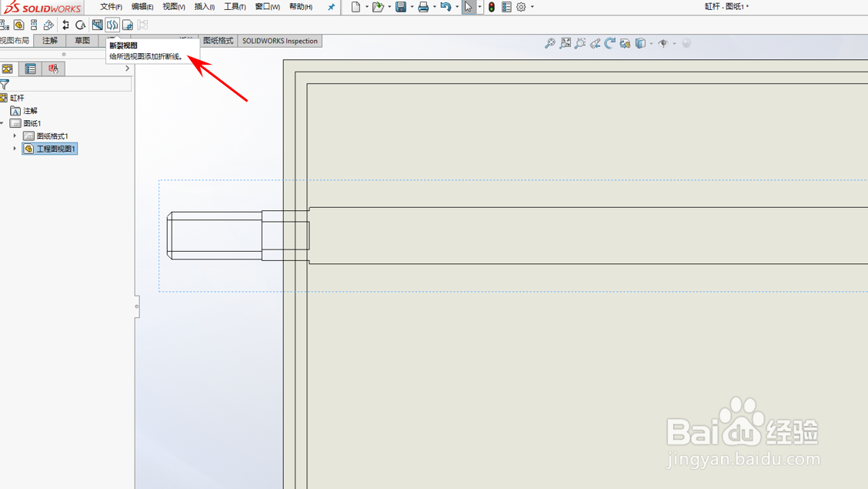Viewport: 868px width, 489px height.
Task: Expand the 工程图视图1 tree node
Action: click(x=15, y=149)
